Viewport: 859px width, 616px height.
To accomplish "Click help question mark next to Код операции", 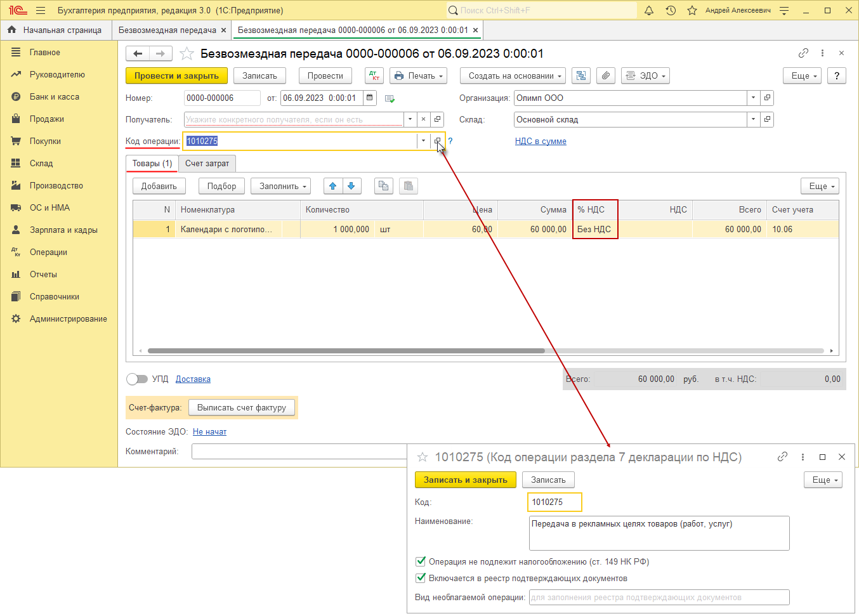I will tap(450, 141).
